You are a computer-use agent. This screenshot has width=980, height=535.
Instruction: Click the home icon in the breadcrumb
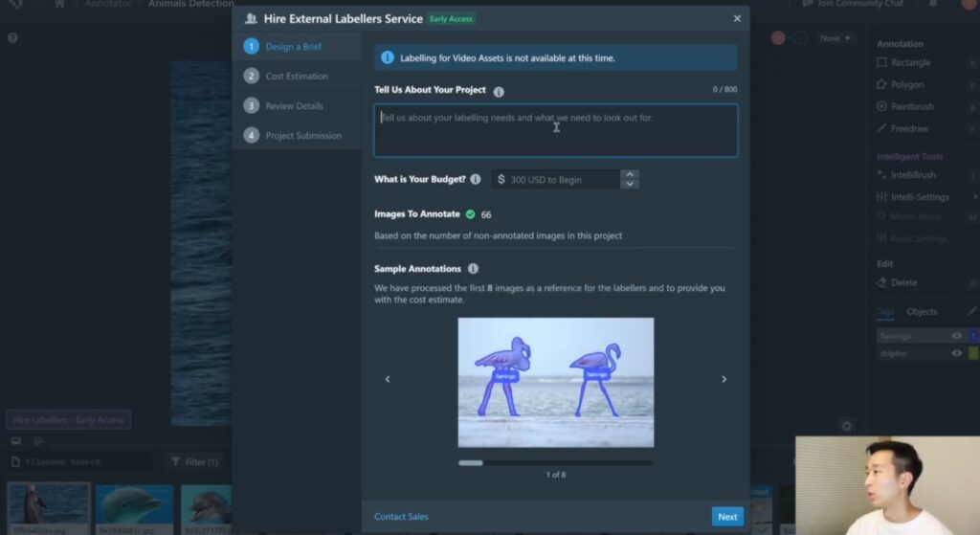click(59, 4)
